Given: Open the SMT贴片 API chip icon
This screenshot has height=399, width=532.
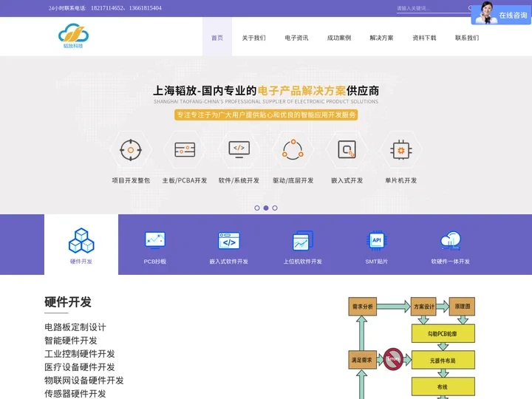Looking at the screenshot, I should [x=377, y=241].
